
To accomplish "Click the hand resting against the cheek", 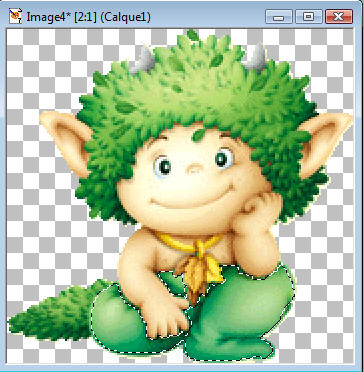I will point(257,213).
